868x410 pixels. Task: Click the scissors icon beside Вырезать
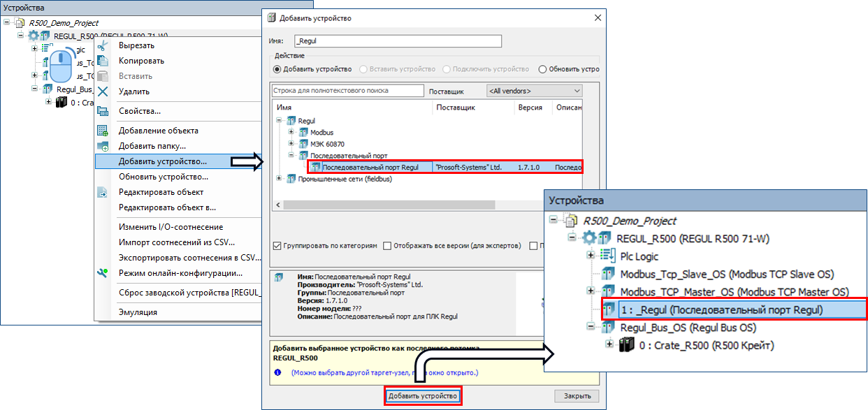pos(103,45)
